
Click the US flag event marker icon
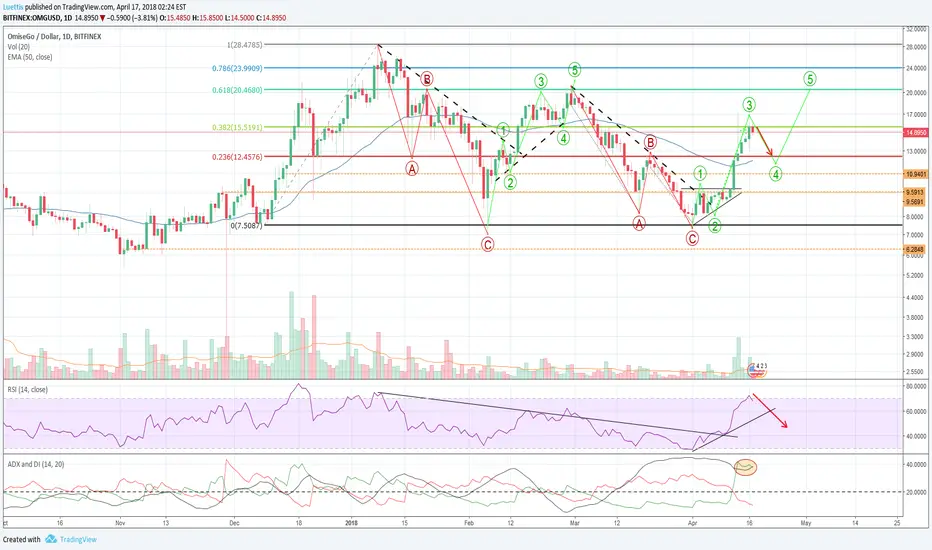coord(752,369)
